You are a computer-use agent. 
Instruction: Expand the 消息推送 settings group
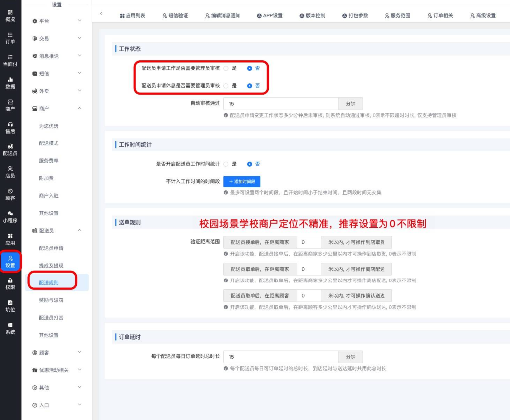[56, 56]
